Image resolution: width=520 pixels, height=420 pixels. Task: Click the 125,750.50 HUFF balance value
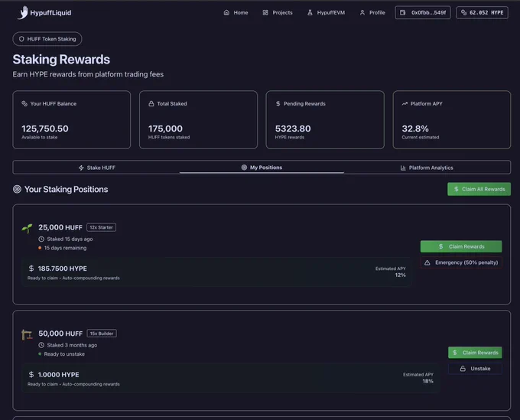pos(45,129)
